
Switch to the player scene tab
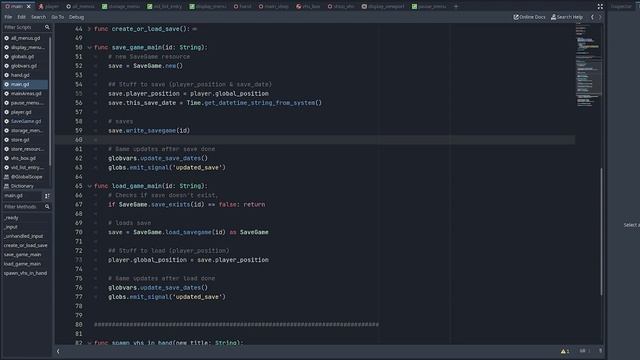[49, 7]
